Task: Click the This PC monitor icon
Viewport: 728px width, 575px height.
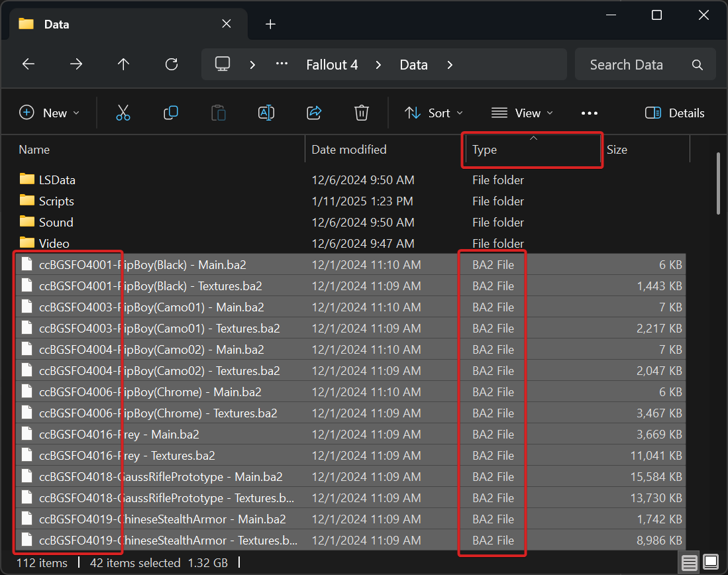Action: point(223,64)
